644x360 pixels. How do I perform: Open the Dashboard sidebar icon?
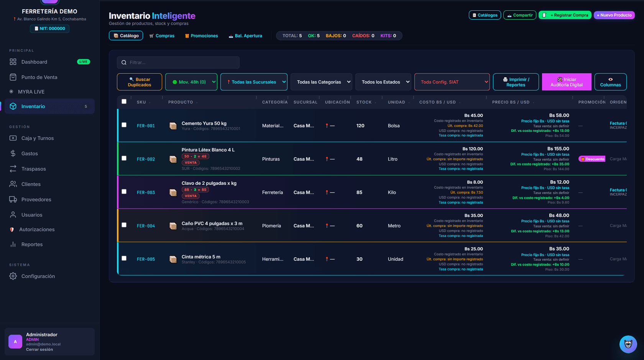pyautogui.click(x=13, y=62)
